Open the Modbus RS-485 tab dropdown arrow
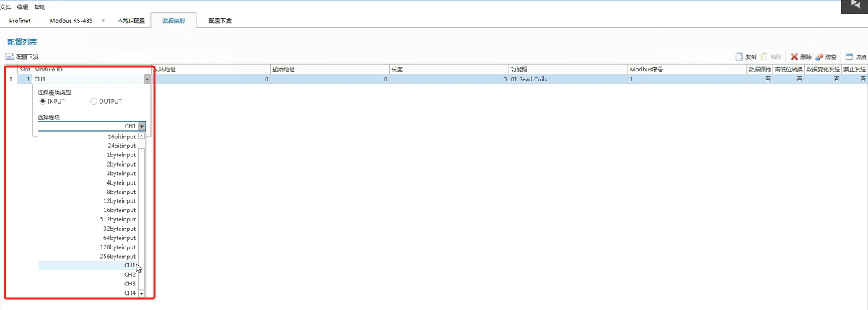 [102, 20]
